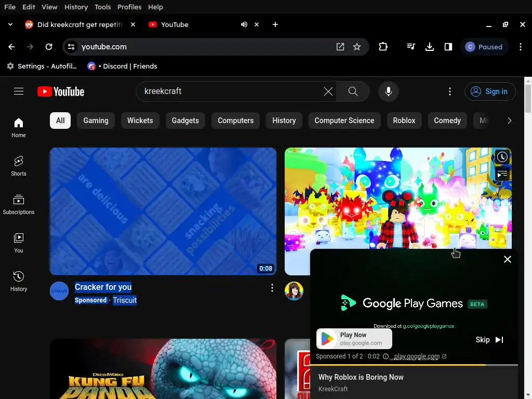View site information icon in address bar
Screen dimensions: 532x399
[x=71, y=47]
